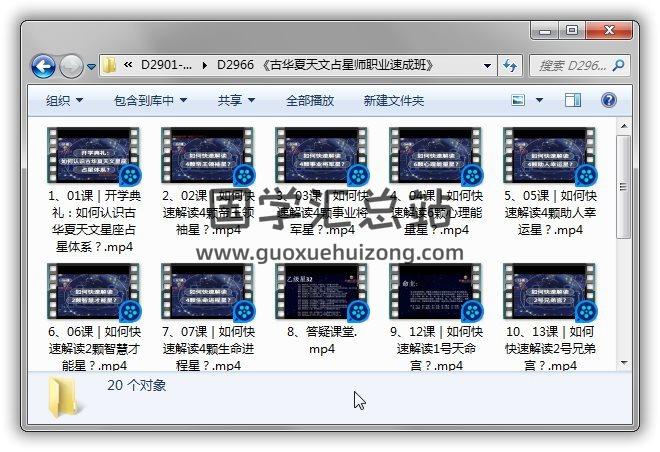Select thumbnail of 6、06课 智慧才能星 video
The image size is (660, 452).
tap(93, 292)
